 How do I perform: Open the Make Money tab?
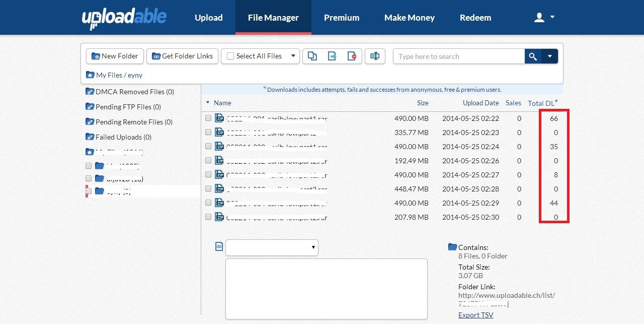tap(409, 18)
